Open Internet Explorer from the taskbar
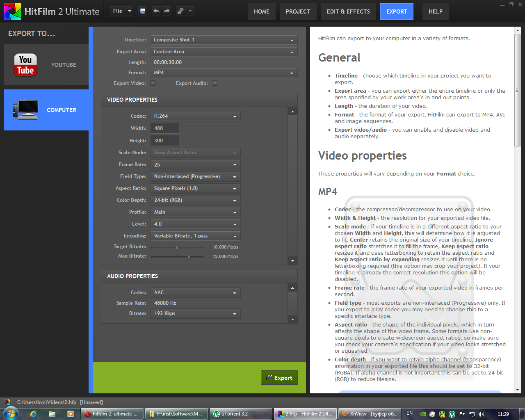Viewport: 525px width, 420px height. pos(33,414)
